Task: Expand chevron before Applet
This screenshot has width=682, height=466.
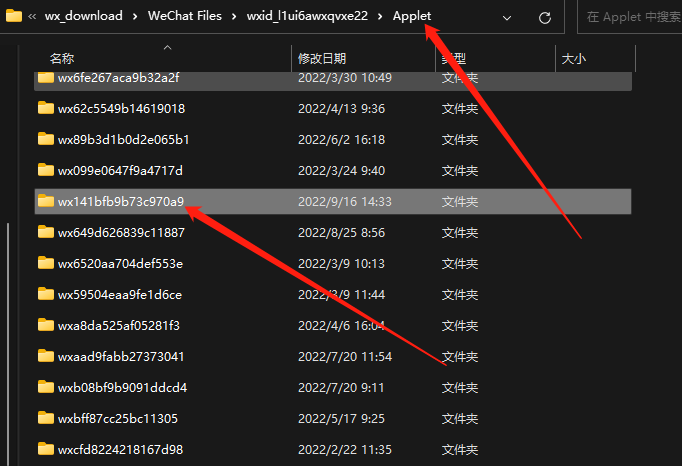Action: click(x=380, y=17)
